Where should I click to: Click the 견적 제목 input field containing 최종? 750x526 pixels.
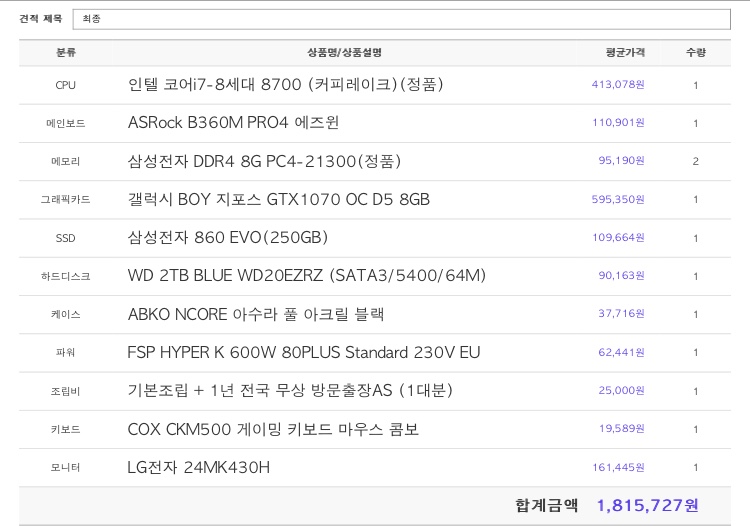[x=400, y=19]
